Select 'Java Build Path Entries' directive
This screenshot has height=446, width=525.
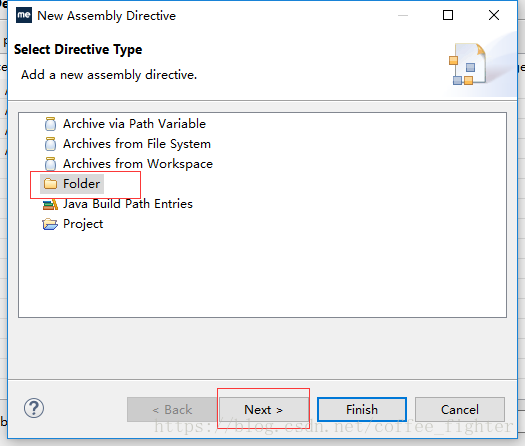point(128,204)
